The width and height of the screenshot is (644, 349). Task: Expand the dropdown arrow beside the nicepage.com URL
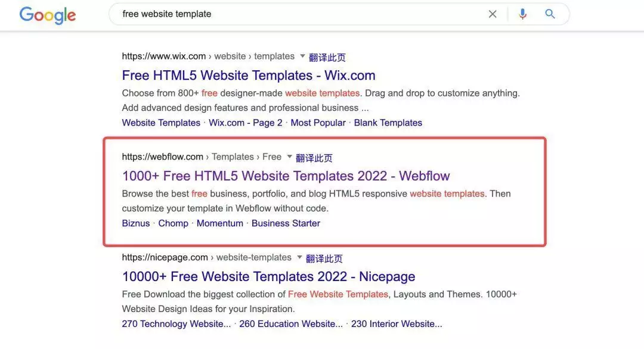pyautogui.click(x=299, y=257)
